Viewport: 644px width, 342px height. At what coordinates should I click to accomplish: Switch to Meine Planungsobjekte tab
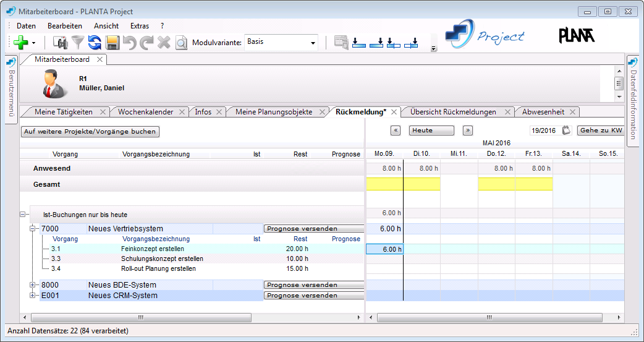tap(274, 112)
